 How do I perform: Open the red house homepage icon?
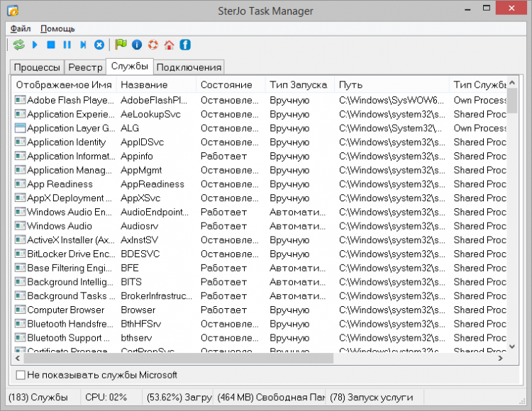(169, 45)
